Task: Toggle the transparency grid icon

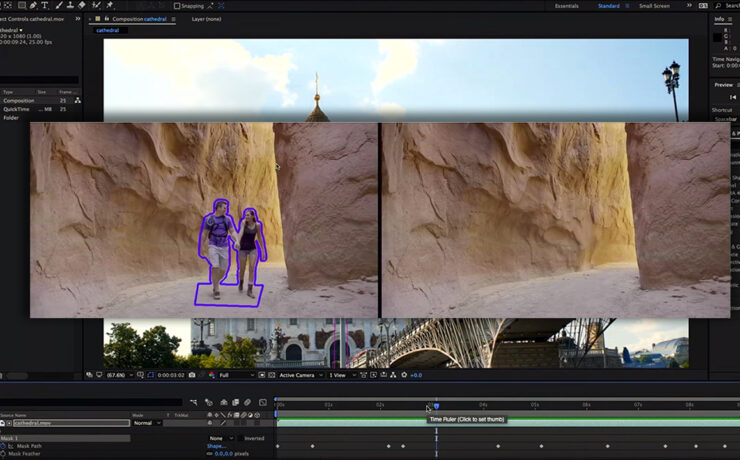Action: (x=271, y=375)
